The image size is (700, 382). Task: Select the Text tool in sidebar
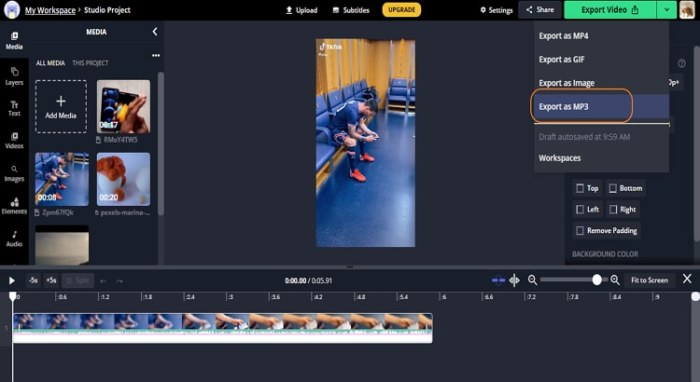click(x=14, y=108)
